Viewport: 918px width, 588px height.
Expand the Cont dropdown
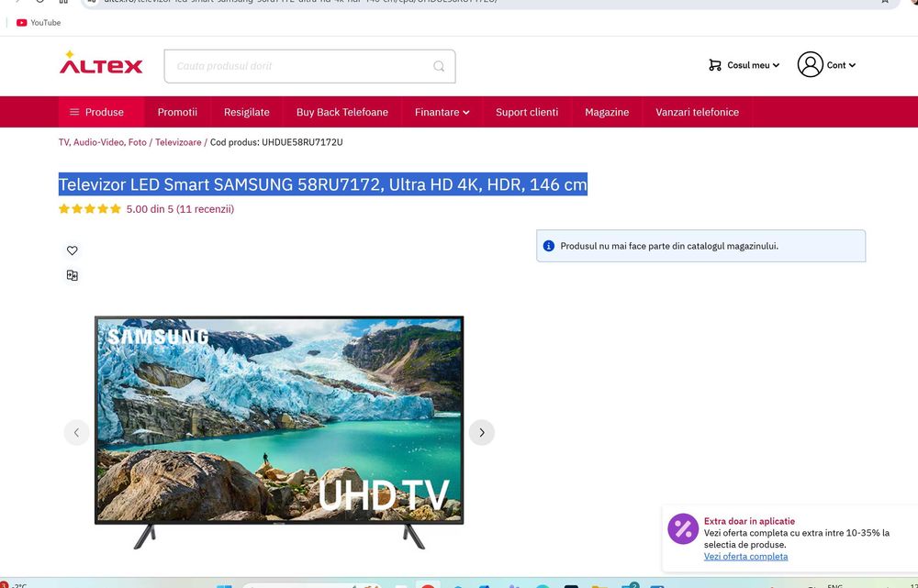(841, 65)
